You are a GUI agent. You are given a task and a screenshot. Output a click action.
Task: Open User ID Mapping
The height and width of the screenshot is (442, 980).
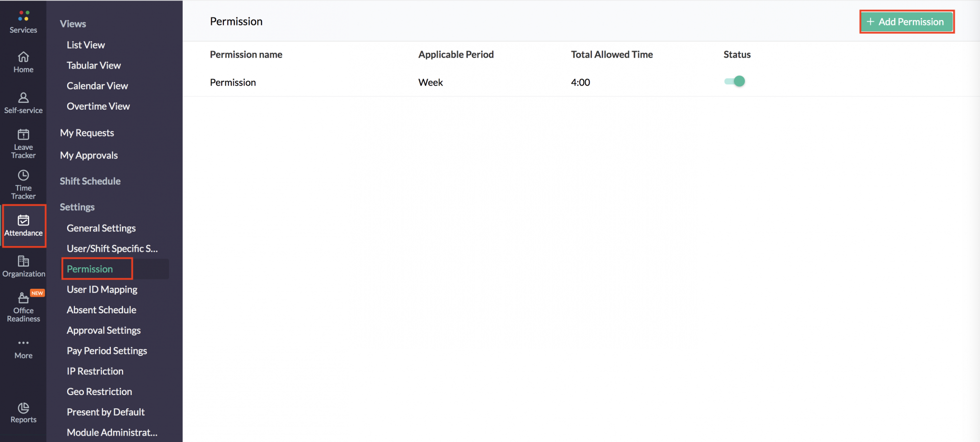click(102, 290)
